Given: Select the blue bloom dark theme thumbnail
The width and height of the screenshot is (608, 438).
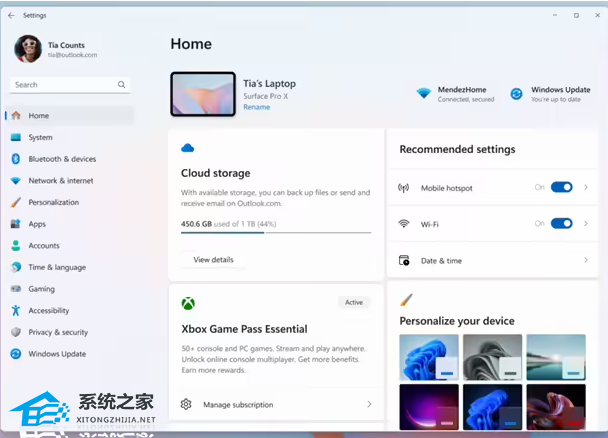Looking at the screenshot, I should tap(492, 407).
